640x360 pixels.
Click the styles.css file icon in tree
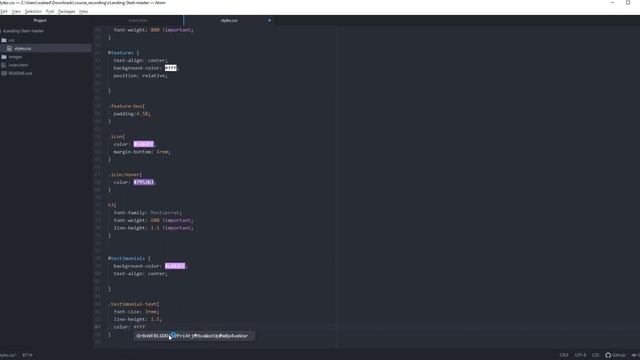pyautogui.click(x=9, y=49)
